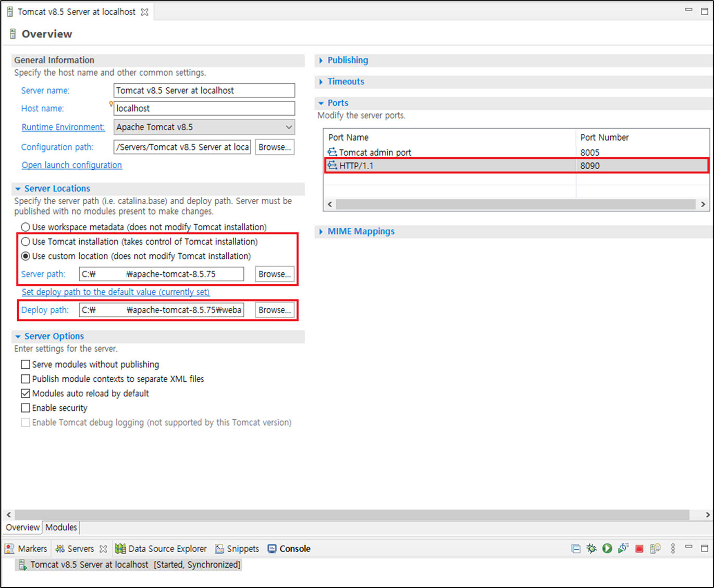Close the Tomcat v8.5 Server editor tab

tap(145, 12)
